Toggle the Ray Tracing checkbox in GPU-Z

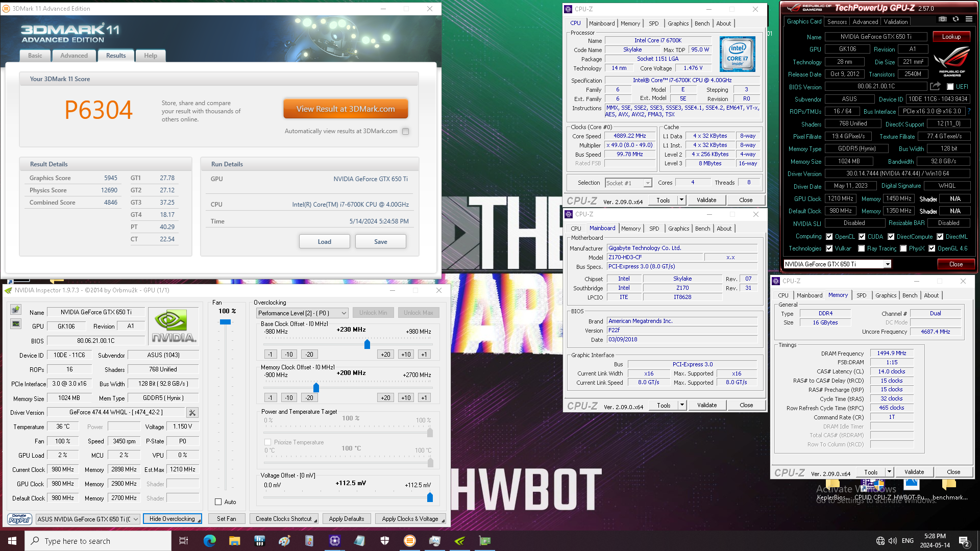(862, 248)
